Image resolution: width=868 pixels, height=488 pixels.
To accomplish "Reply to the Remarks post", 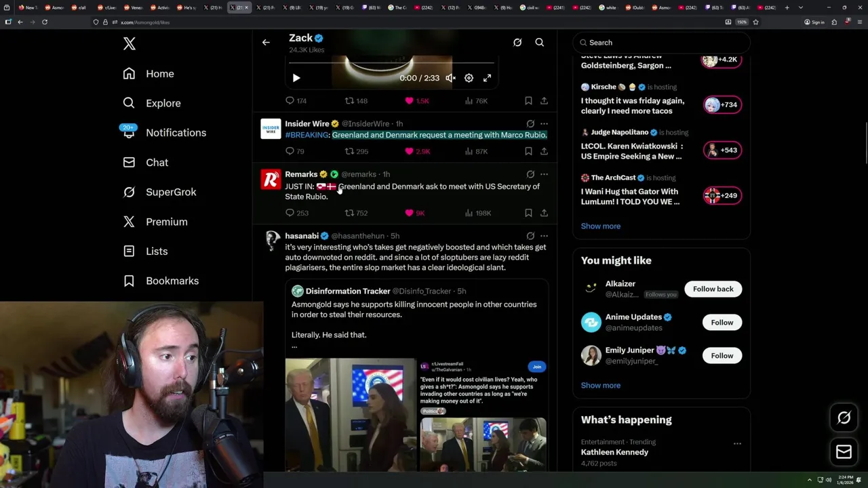I will coord(297,213).
